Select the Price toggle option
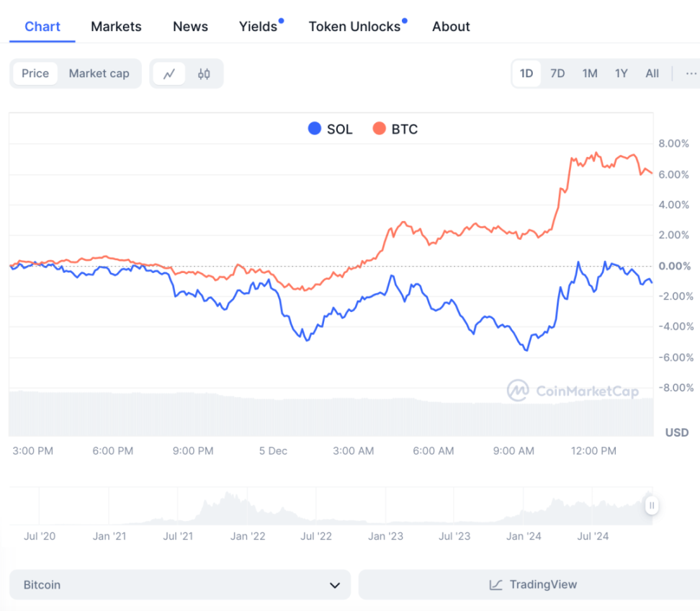 [35, 73]
